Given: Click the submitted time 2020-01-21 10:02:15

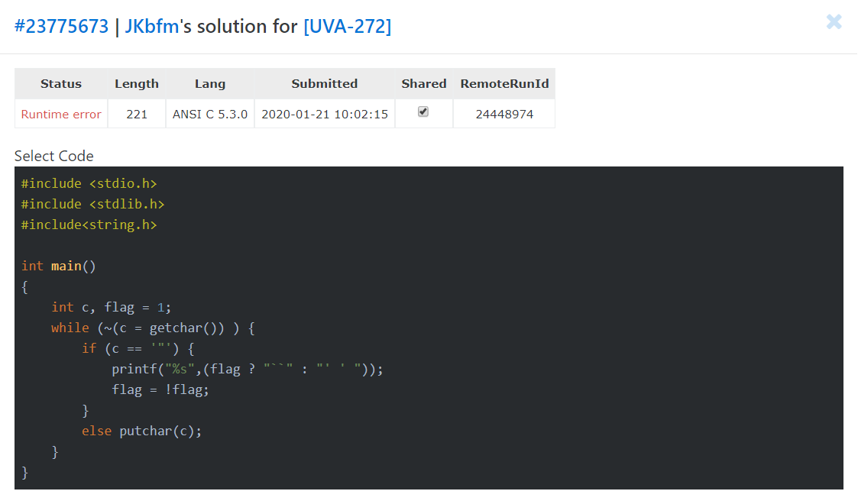Looking at the screenshot, I should [325, 115].
